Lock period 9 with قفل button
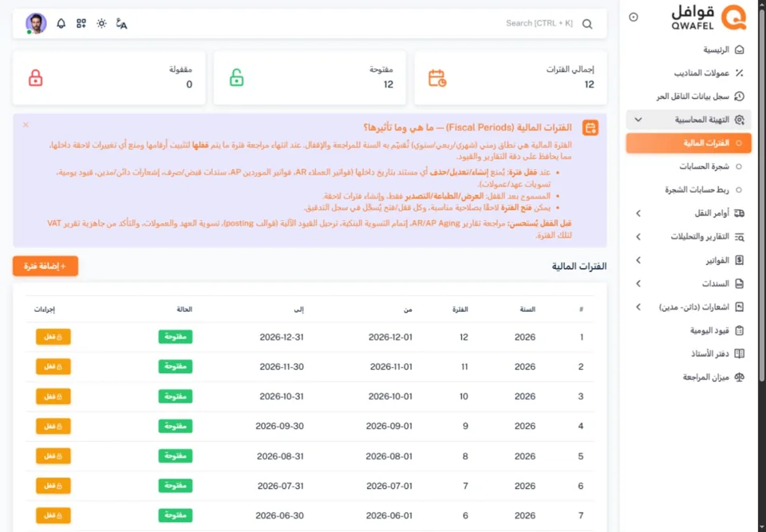This screenshot has width=766, height=532. (x=53, y=427)
